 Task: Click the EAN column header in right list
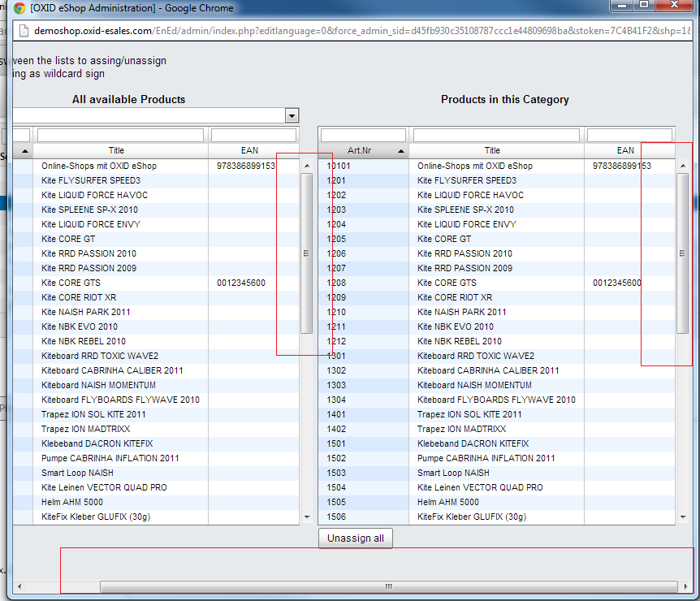click(625, 150)
